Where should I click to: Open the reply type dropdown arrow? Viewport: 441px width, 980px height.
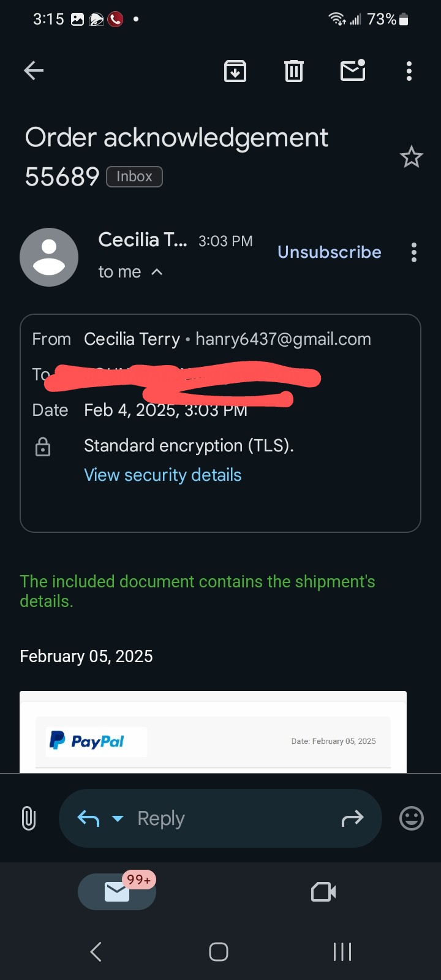click(118, 818)
